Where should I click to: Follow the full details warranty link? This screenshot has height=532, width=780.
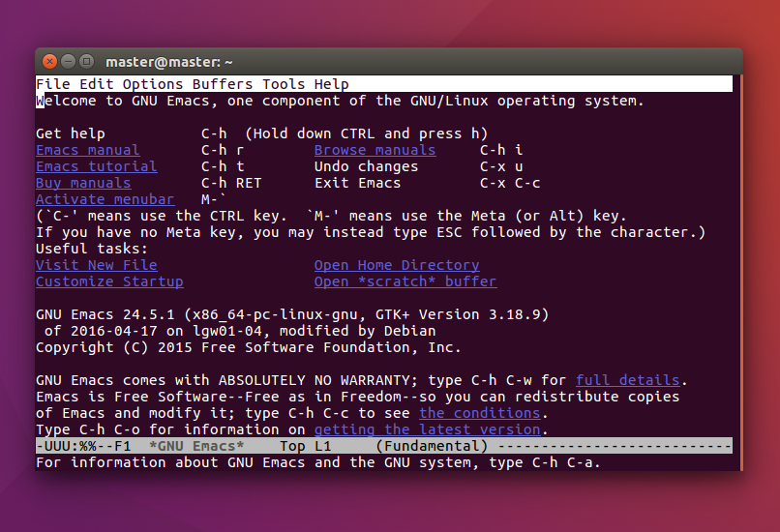click(628, 380)
